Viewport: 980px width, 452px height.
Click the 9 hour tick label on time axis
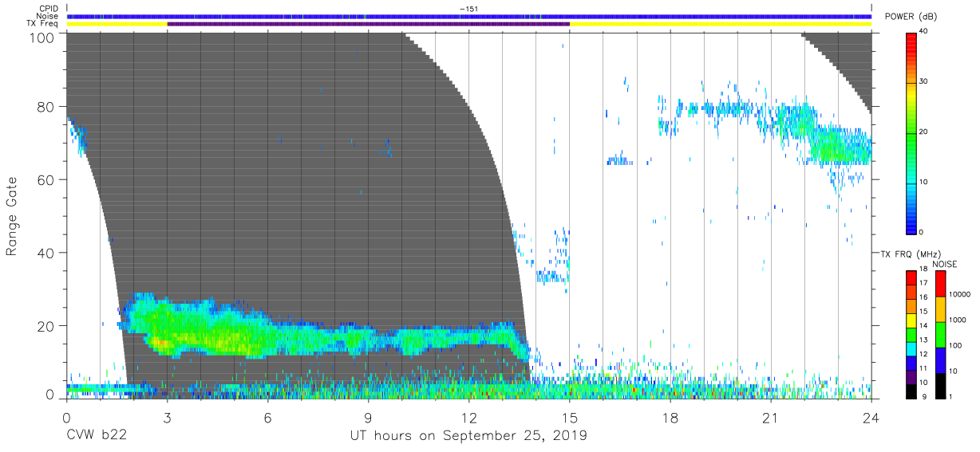(368, 418)
